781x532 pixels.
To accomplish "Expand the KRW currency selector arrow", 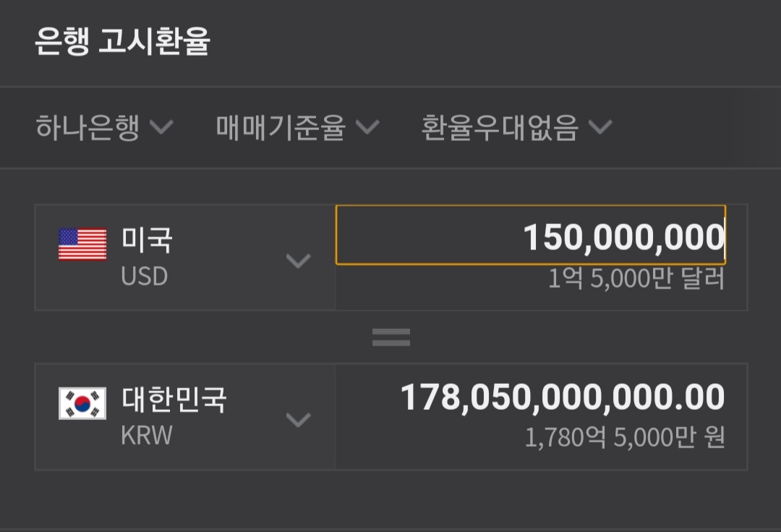I will [x=299, y=419].
